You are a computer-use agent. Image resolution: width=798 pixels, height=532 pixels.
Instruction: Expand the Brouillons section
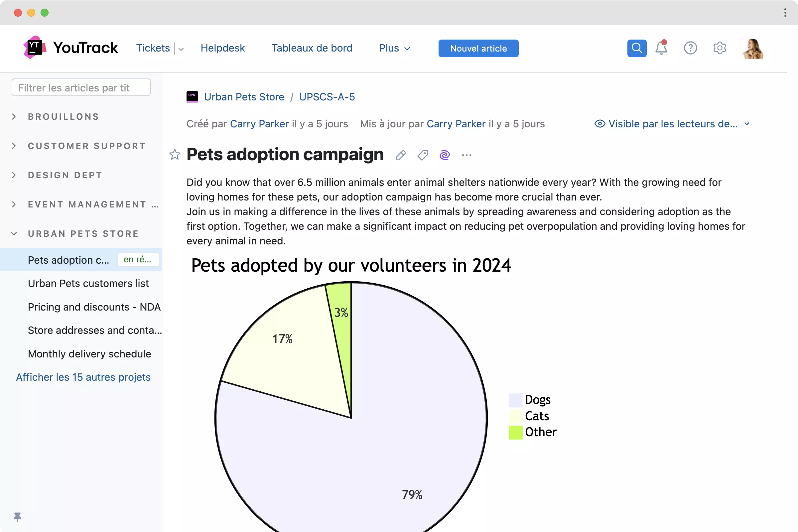14,117
